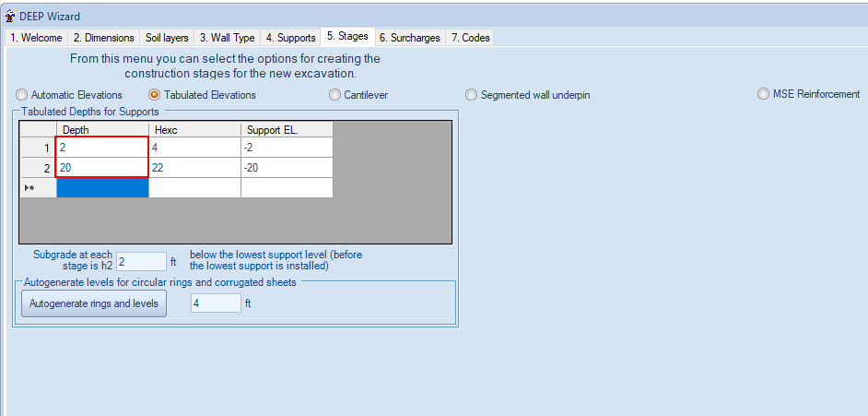Click the Autogenerate rings and levels button
Image resolution: width=868 pixels, height=416 pixels.
(94, 303)
